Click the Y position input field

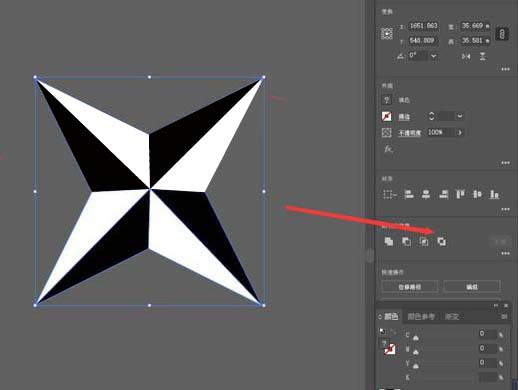tap(423, 41)
